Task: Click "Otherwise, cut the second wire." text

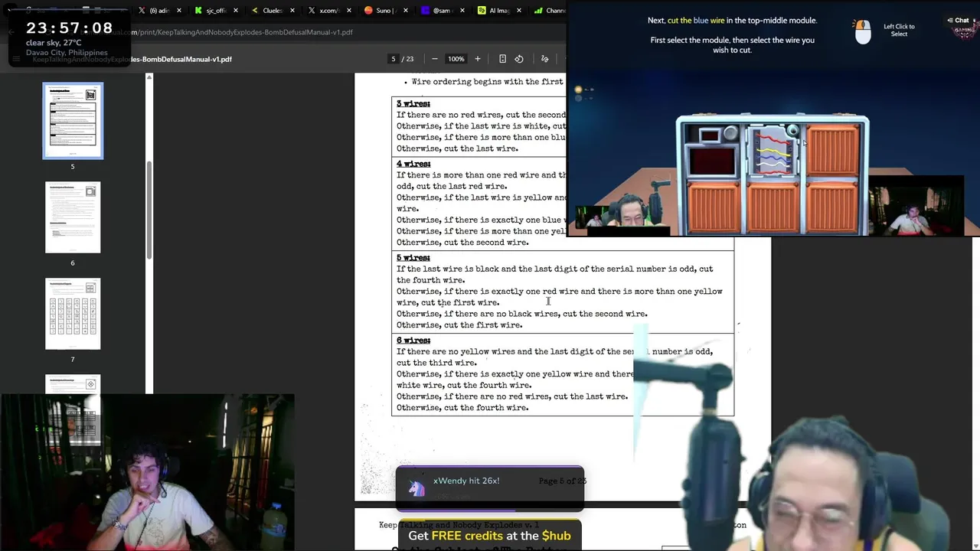Action: point(462,243)
